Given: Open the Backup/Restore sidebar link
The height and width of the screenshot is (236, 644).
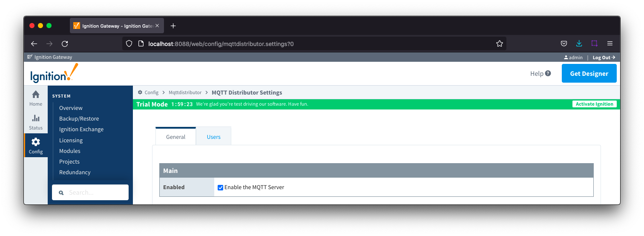Looking at the screenshot, I should 79,119.
